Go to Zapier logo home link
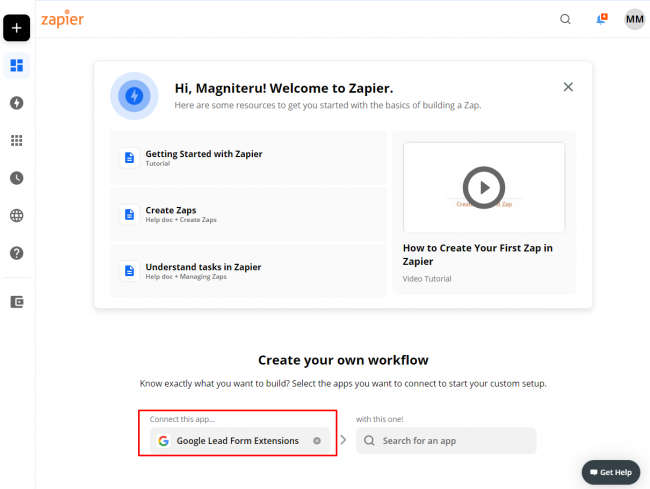650x489 pixels. click(x=62, y=19)
